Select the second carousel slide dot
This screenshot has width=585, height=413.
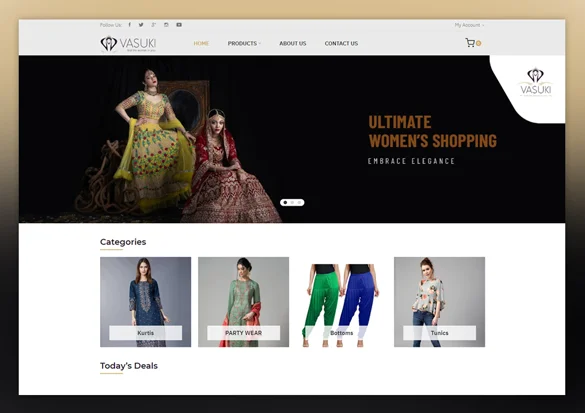tap(292, 203)
